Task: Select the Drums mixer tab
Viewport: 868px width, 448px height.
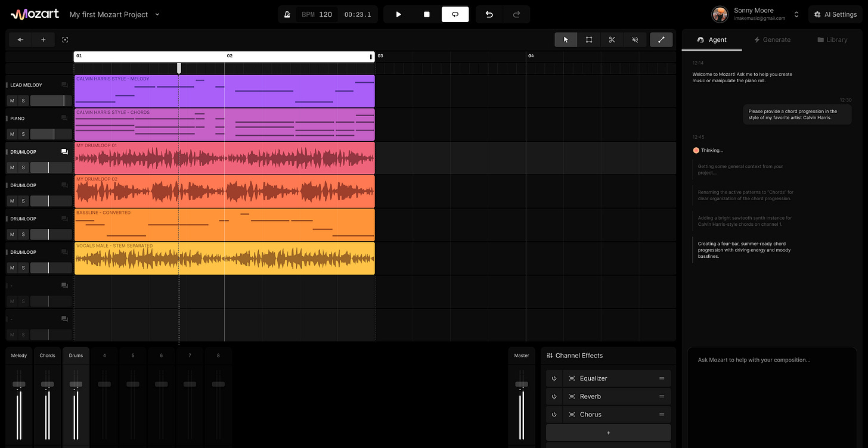Action: tap(76, 355)
